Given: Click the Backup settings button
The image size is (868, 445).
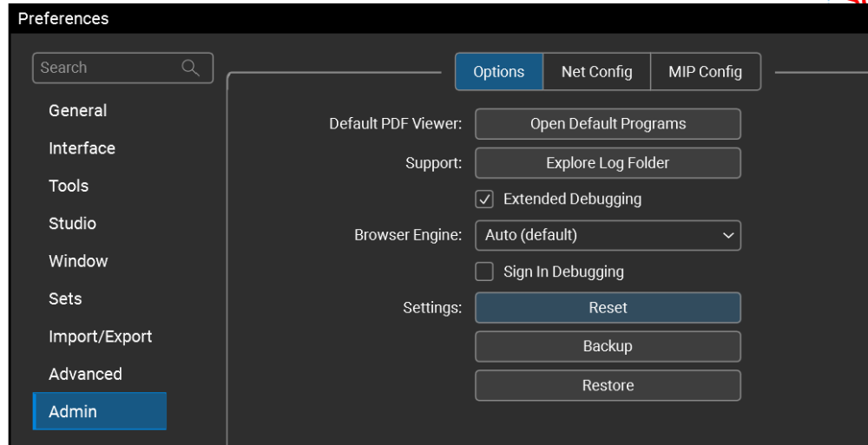Looking at the screenshot, I should pyautogui.click(x=608, y=346).
